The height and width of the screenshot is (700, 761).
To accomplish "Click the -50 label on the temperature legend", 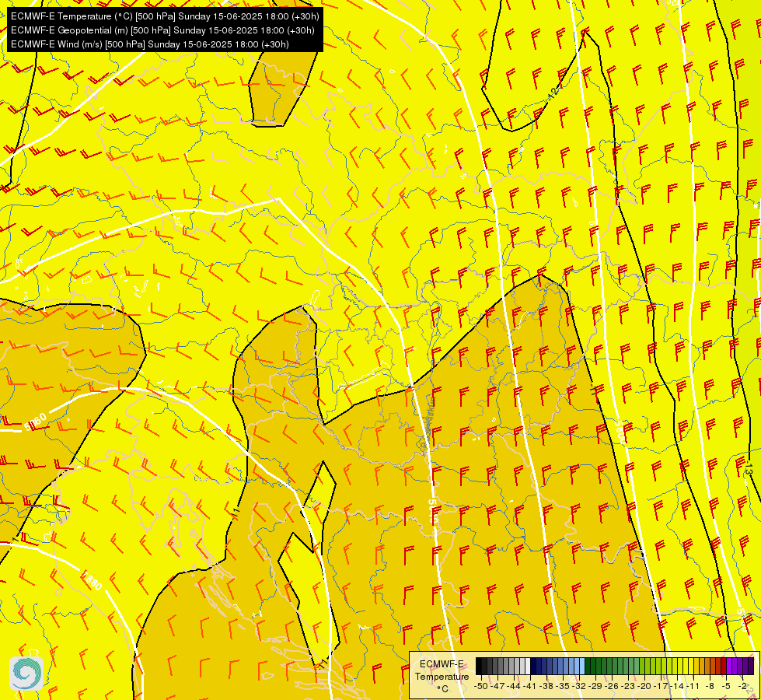I will coord(481,686).
